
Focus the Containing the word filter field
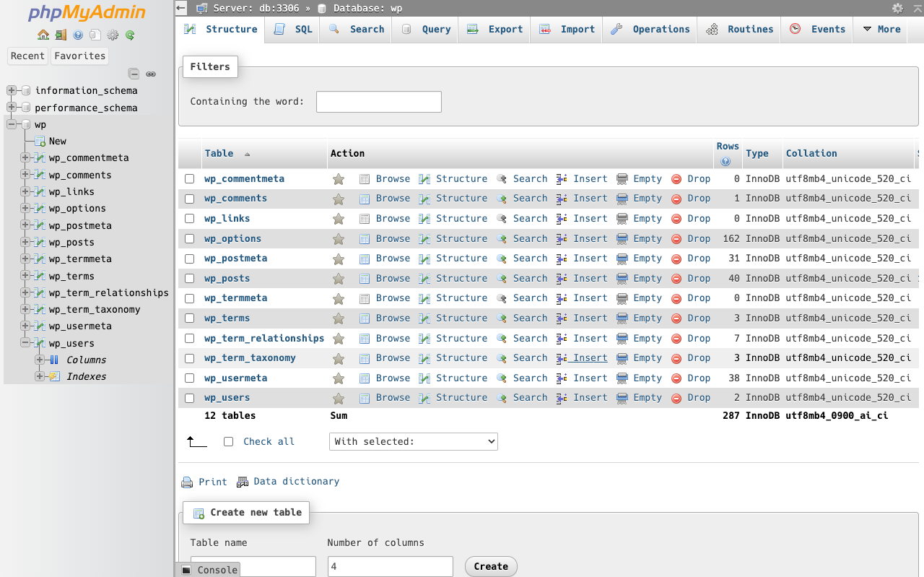tap(379, 102)
